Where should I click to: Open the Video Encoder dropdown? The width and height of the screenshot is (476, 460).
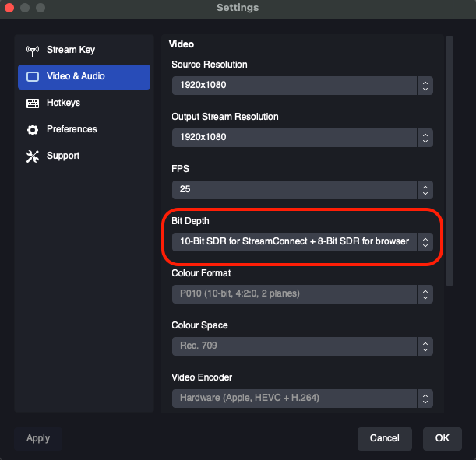click(x=302, y=399)
